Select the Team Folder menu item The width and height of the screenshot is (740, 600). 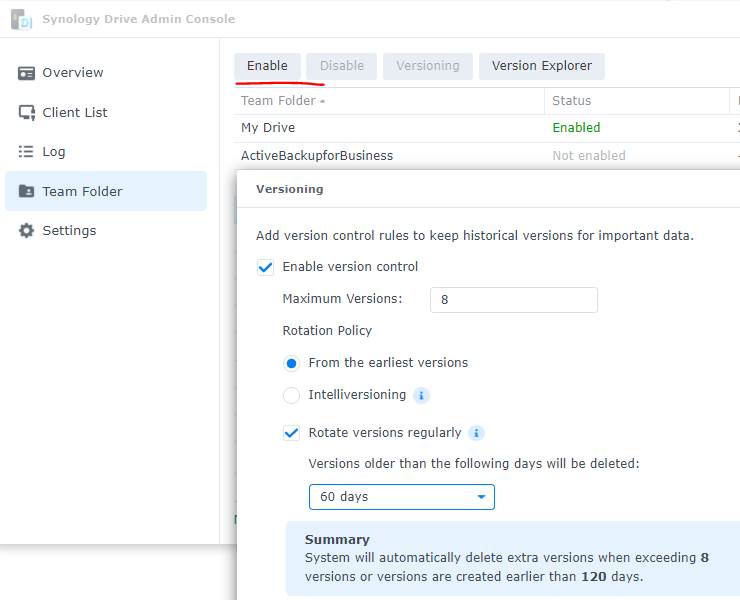(x=106, y=191)
